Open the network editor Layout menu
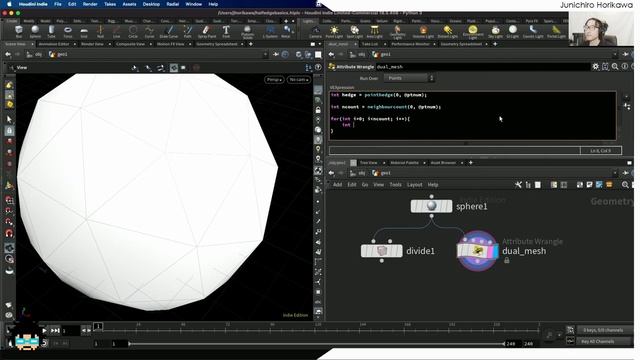640x360 pixels. click(414, 185)
